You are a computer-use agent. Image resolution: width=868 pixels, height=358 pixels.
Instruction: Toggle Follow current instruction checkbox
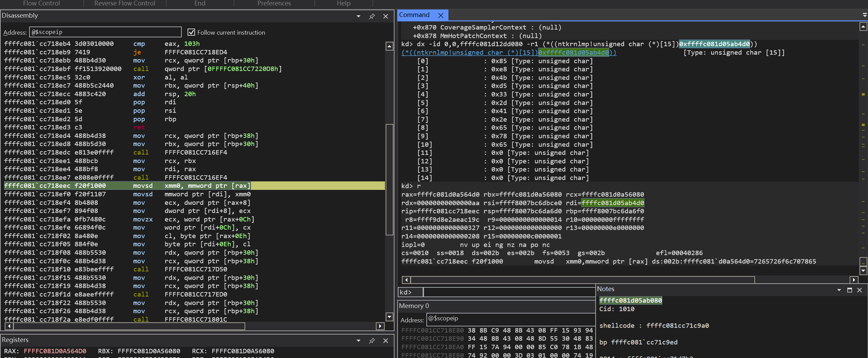tap(191, 32)
